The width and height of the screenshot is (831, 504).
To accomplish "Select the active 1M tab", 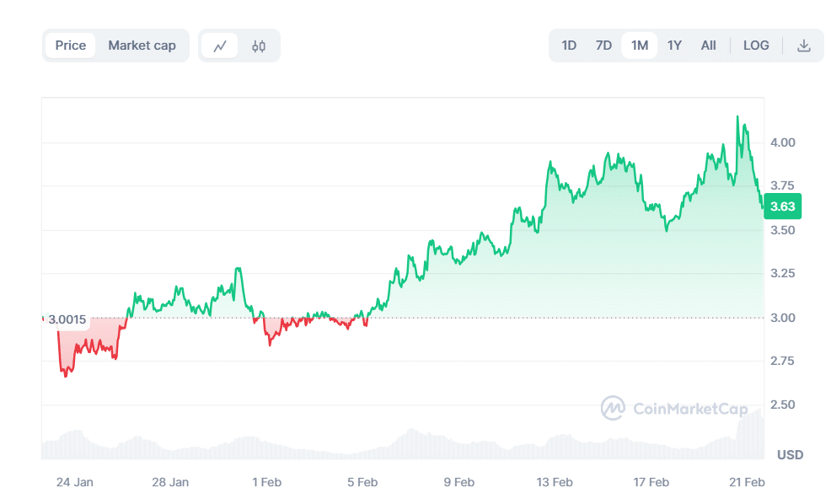I will tap(639, 46).
